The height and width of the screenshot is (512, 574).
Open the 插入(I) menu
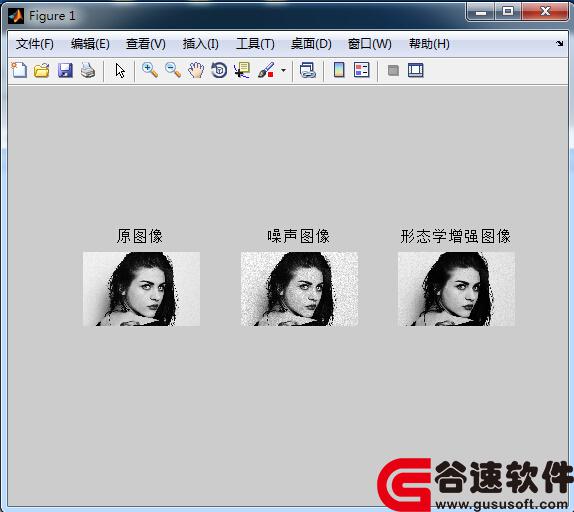pos(201,44)
